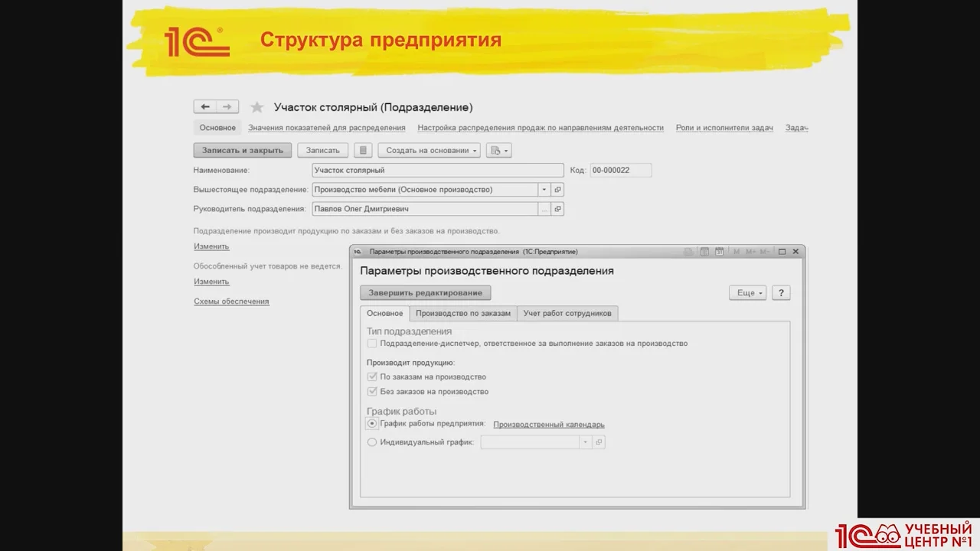Open the list icon button next to Записать
This screenshot has width=980, height=551.
364,150
